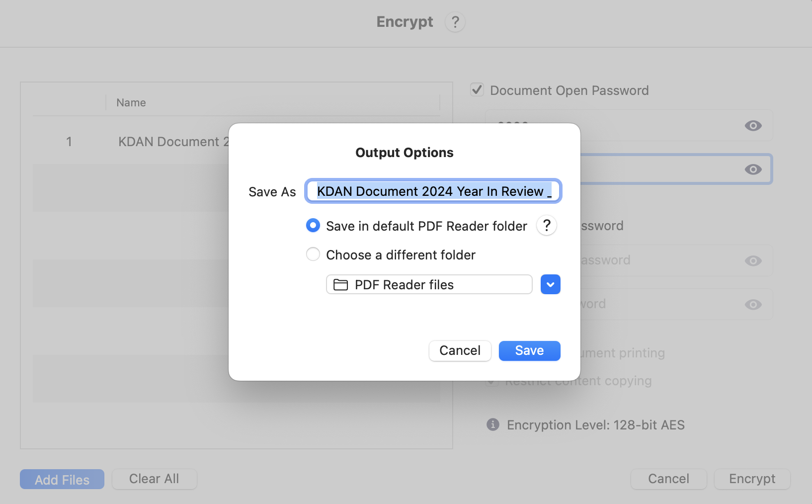Select Save in default PDF Reader folder

(313, 226)
